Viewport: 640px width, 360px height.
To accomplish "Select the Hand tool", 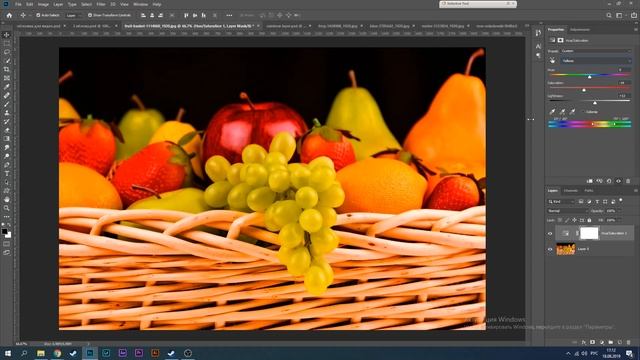I will coord(7,200).
